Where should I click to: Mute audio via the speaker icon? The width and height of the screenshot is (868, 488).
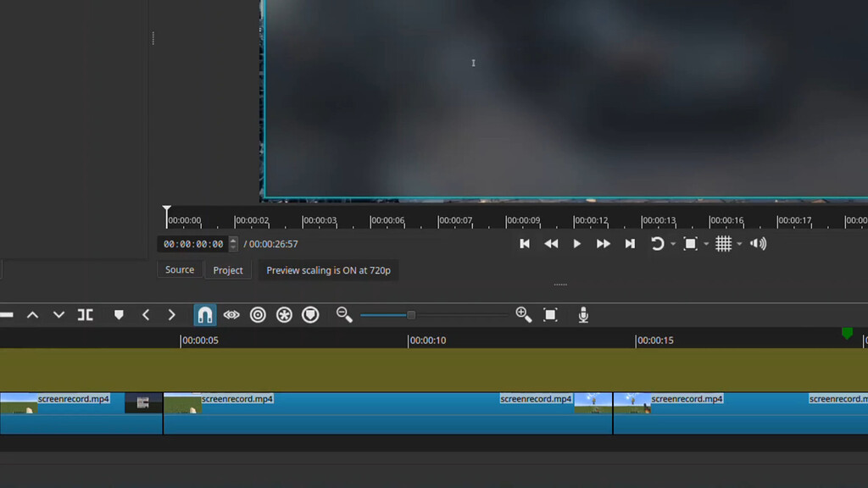click(x=758, y=243)
